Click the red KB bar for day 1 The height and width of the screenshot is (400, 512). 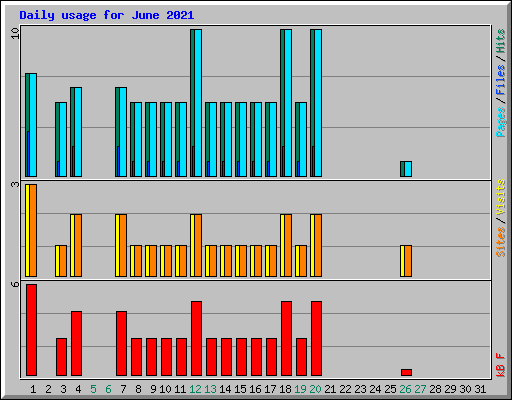(31, 330)
